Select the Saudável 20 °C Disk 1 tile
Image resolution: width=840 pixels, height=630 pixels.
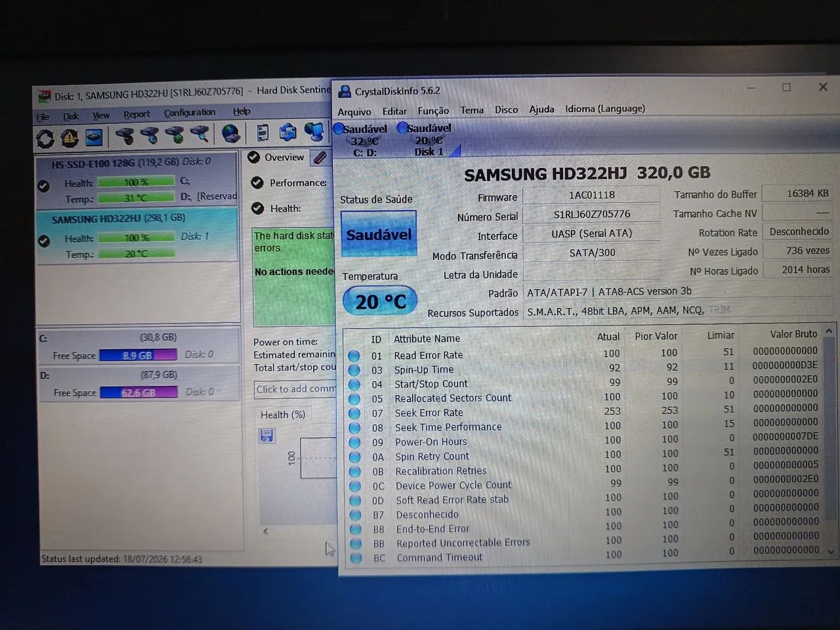(427, 139)
